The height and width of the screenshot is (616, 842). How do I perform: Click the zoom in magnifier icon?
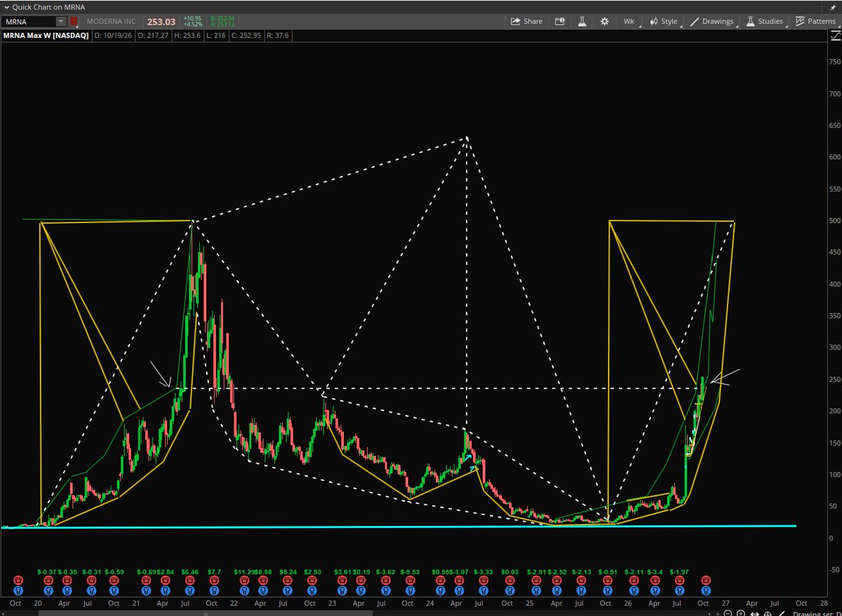(x=741, y=613)
